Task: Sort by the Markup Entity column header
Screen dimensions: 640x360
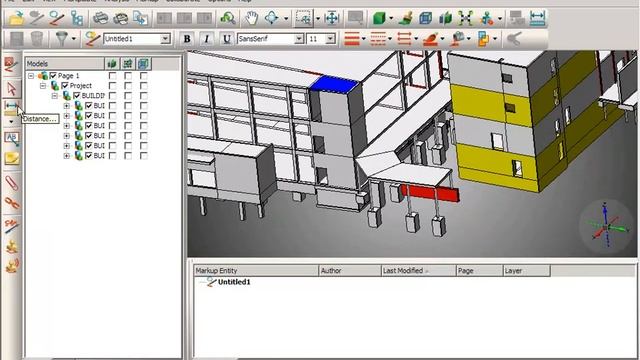Action: pyautogui.click(x=256, y=271)
